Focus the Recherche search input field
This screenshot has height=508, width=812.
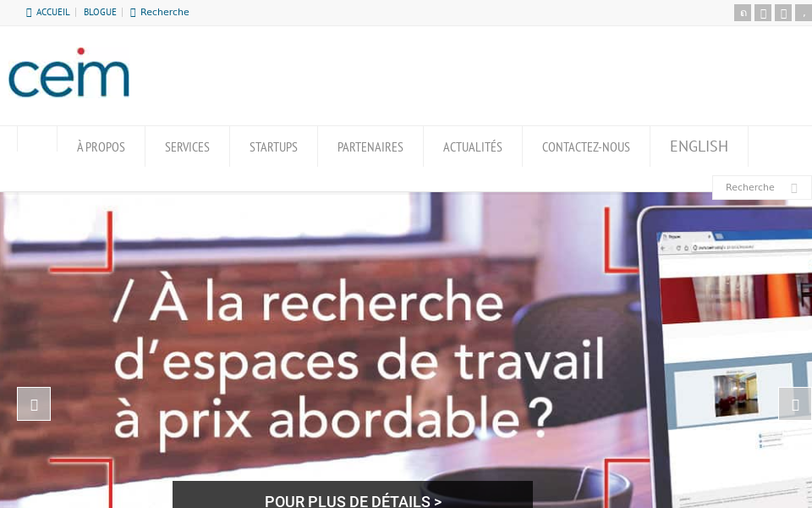pos(750,187)
